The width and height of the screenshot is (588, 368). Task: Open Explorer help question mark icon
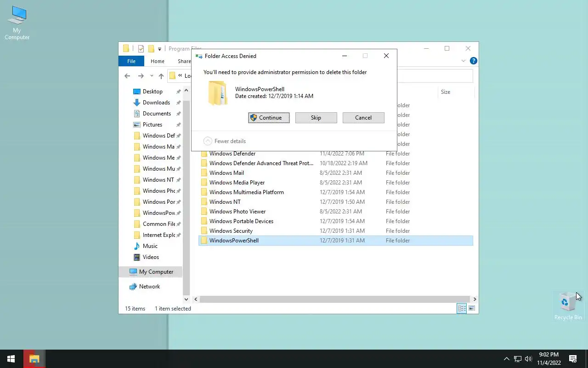tap(474, 61)
